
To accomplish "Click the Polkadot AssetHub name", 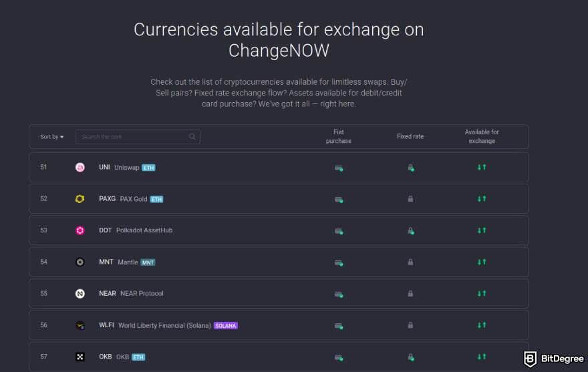I will point(144,230).
